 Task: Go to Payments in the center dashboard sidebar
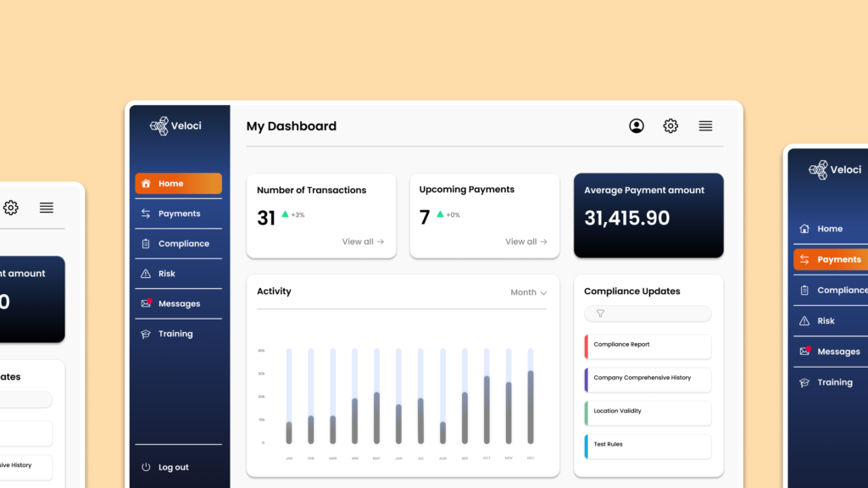tap(178, 213)
